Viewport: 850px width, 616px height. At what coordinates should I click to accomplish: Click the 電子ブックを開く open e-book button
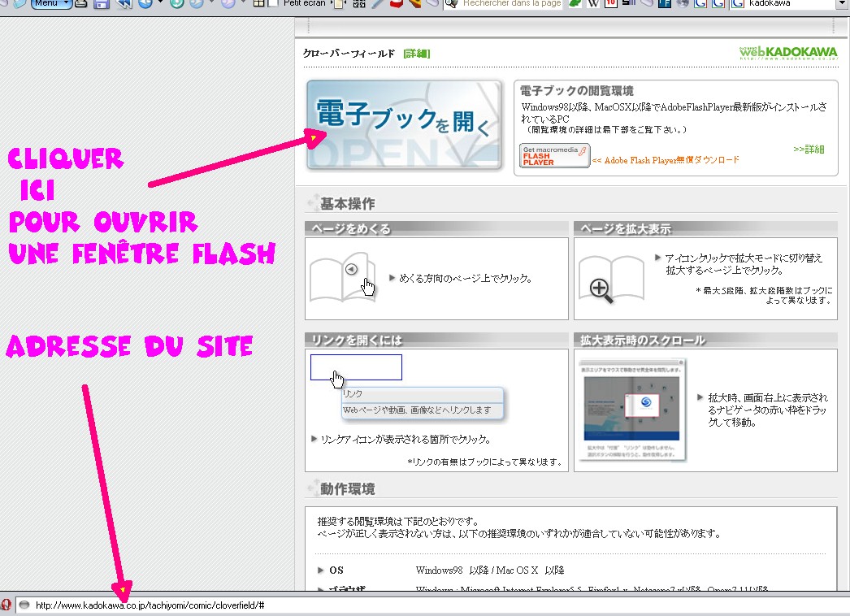click(x=405, y=125)
